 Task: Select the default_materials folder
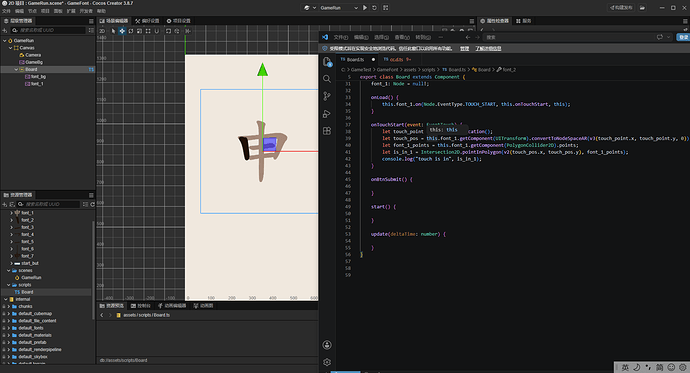point(35,335)
